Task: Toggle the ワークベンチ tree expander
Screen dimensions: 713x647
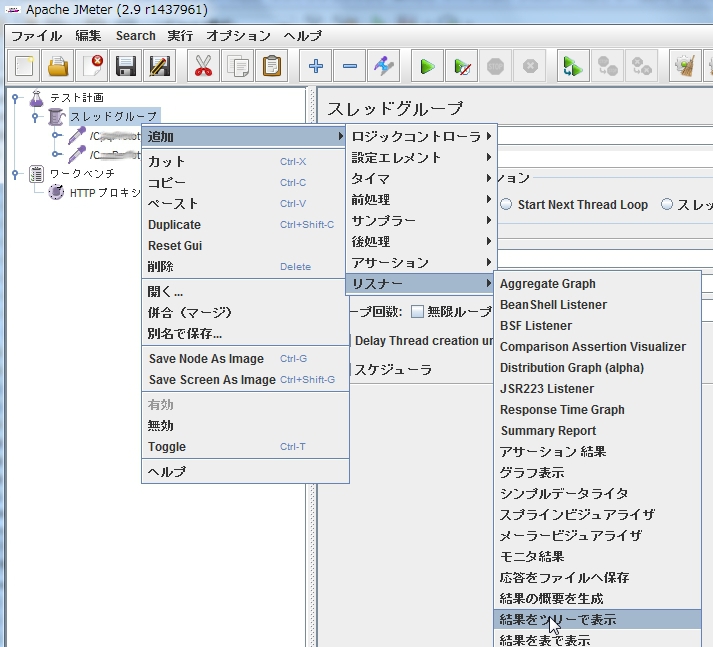Action: [15, 174]
